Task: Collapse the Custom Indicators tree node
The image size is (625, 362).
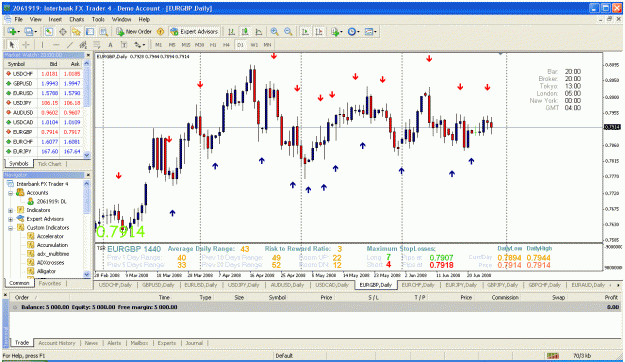Action: coord(11,228)
